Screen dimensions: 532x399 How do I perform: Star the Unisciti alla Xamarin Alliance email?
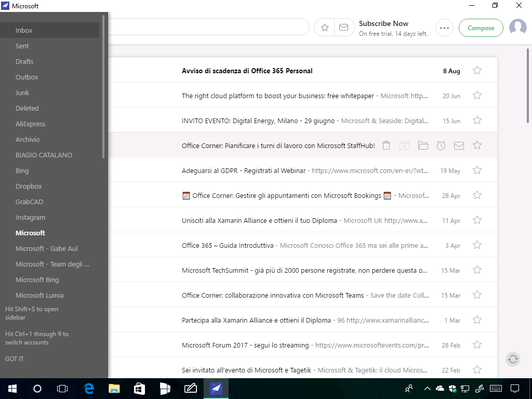tap(477, 220)
